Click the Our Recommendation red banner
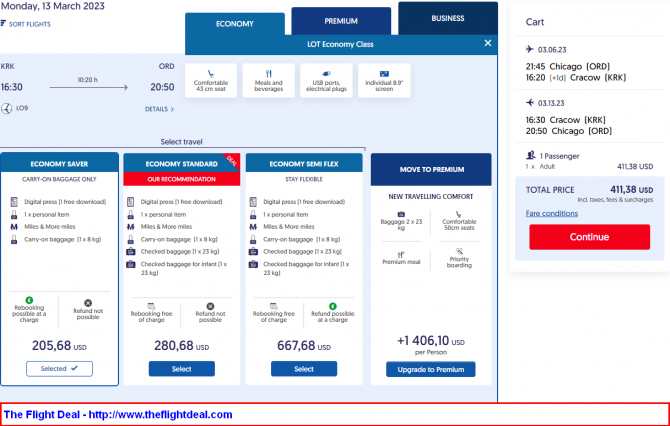 tap(182, 179)
